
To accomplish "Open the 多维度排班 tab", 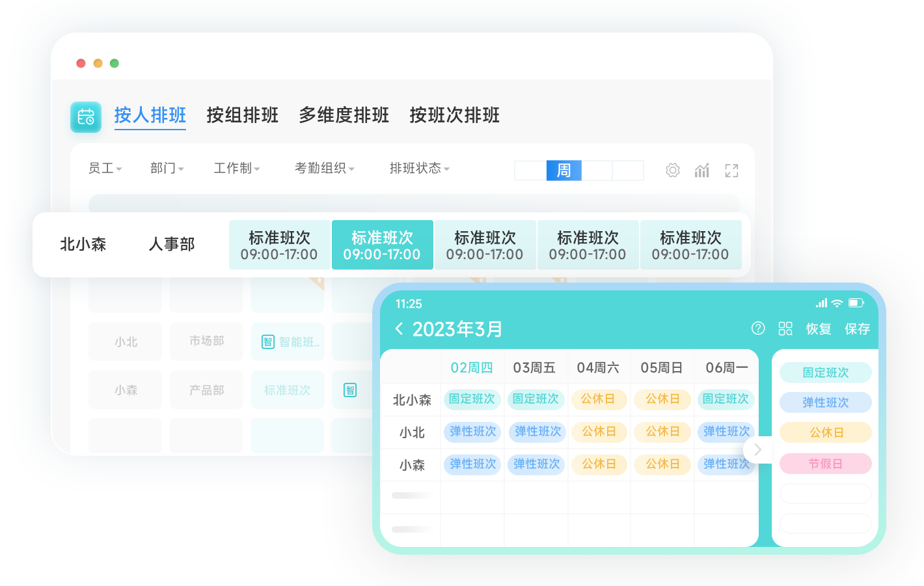I will tap(344, 115).
